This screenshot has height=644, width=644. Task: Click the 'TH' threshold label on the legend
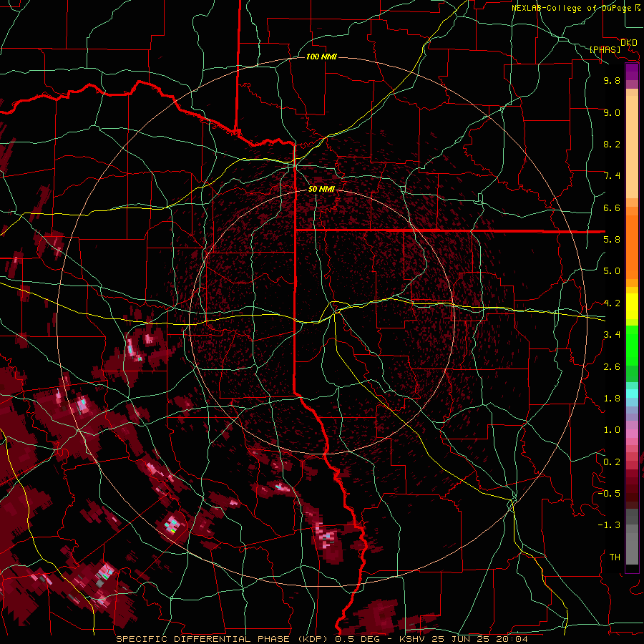point(615,557)
